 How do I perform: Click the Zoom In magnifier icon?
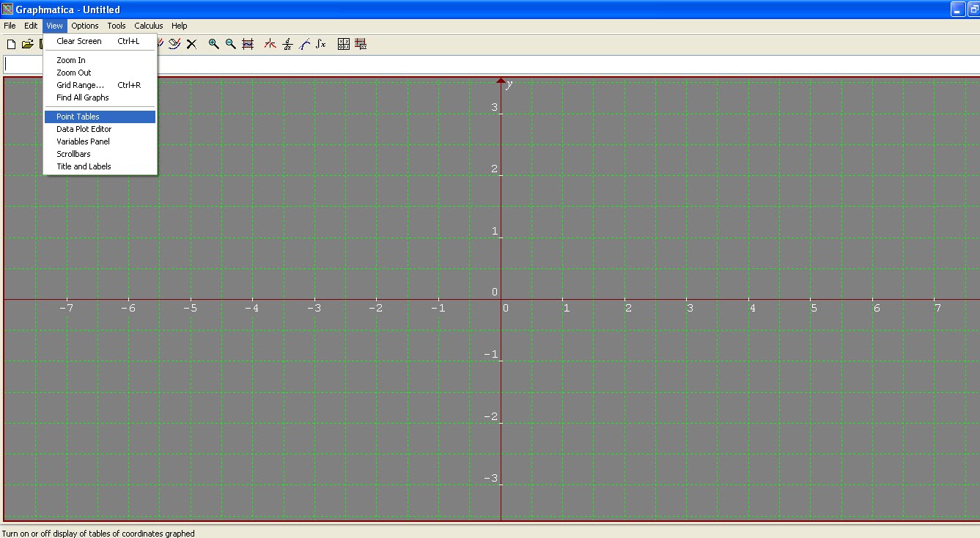point(213,44)
